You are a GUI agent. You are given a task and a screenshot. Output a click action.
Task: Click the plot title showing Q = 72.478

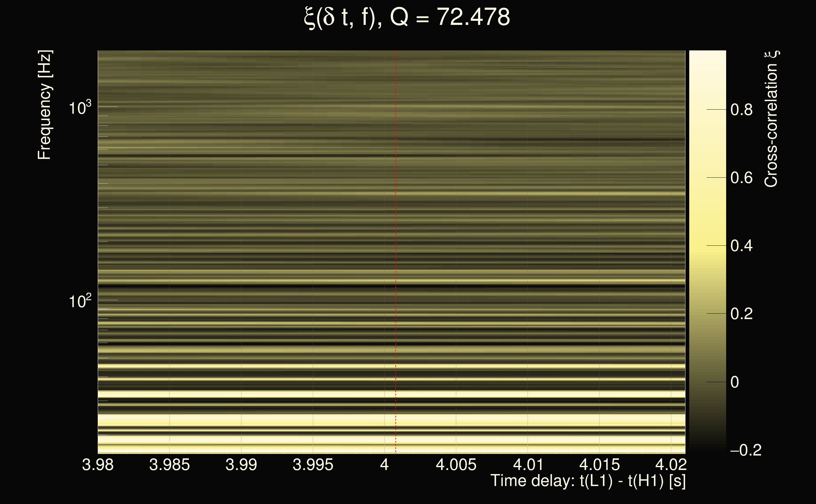tap(407, 17)
